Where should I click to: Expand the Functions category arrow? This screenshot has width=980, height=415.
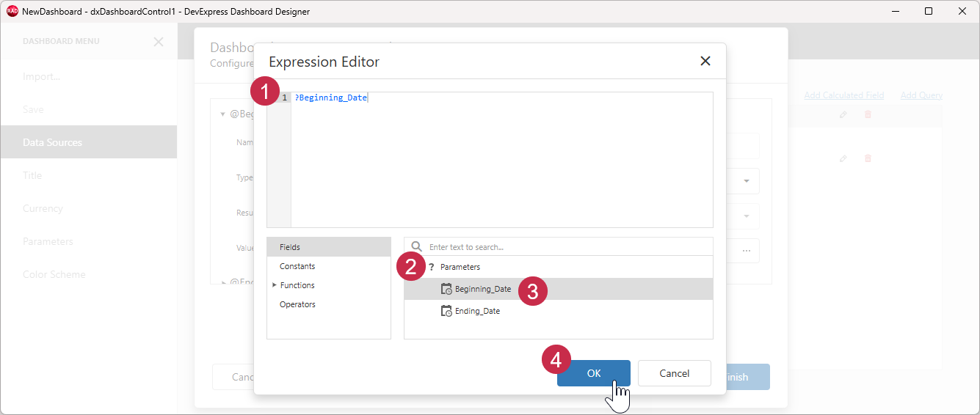point(275,285)
